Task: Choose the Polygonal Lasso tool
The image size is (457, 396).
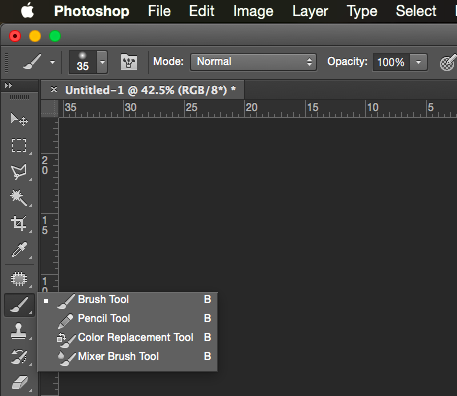Action: (x=19, y=172)
